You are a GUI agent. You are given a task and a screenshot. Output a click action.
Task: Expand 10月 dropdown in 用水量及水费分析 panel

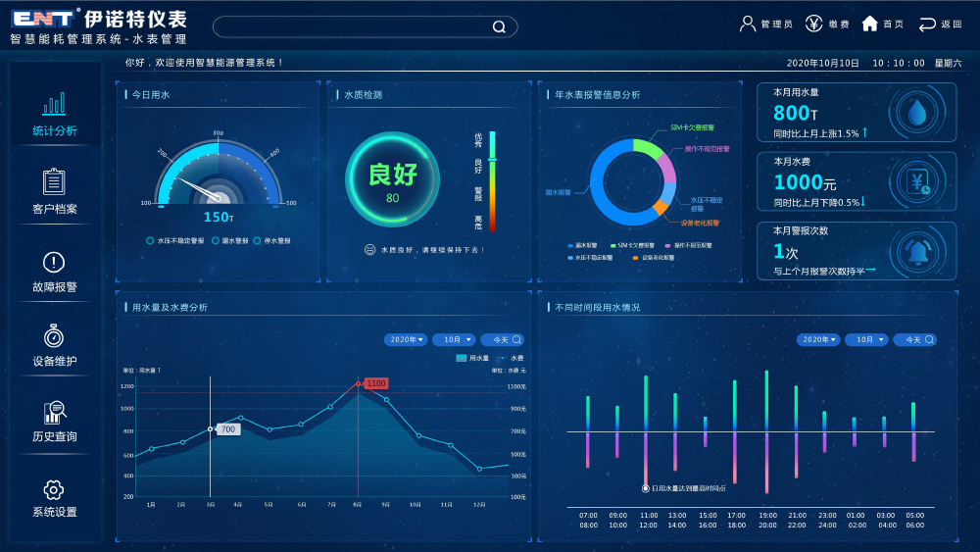point(454,340)
